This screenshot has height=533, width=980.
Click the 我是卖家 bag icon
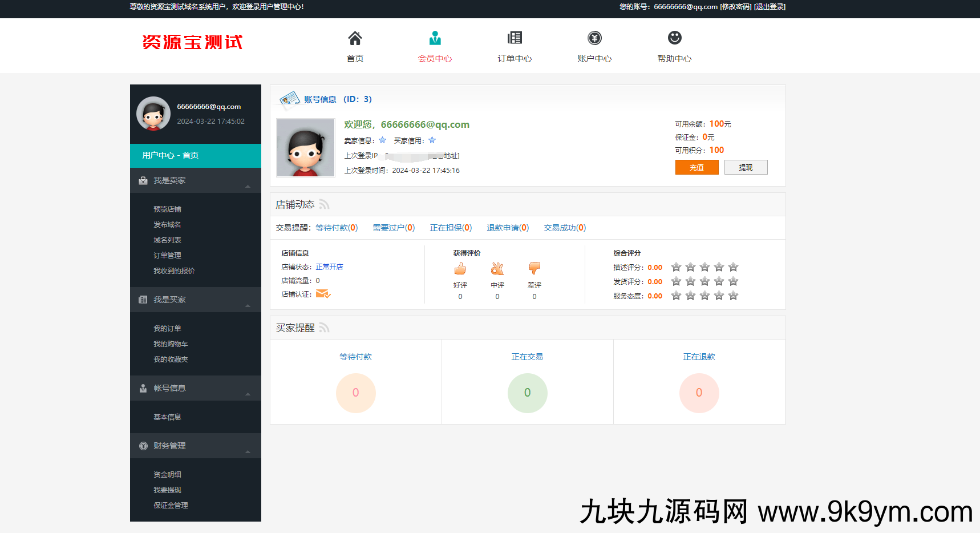tap(143, 180)
